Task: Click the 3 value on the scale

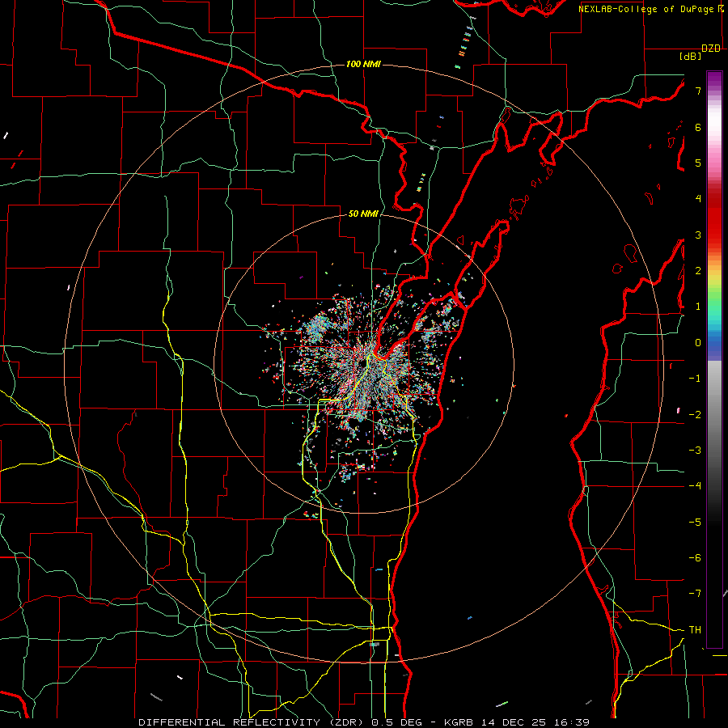Action: (x=698, y=235)
